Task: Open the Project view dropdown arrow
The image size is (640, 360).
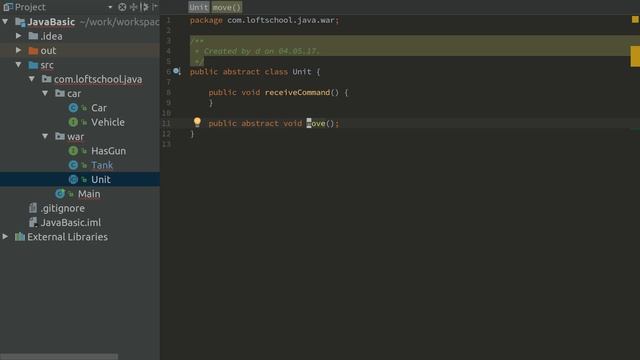Action: coord(110,7)
